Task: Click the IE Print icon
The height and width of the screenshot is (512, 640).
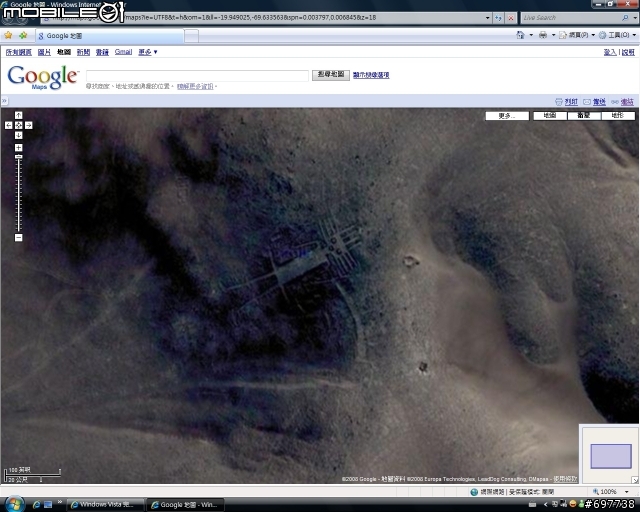Action: pos(543,35)
